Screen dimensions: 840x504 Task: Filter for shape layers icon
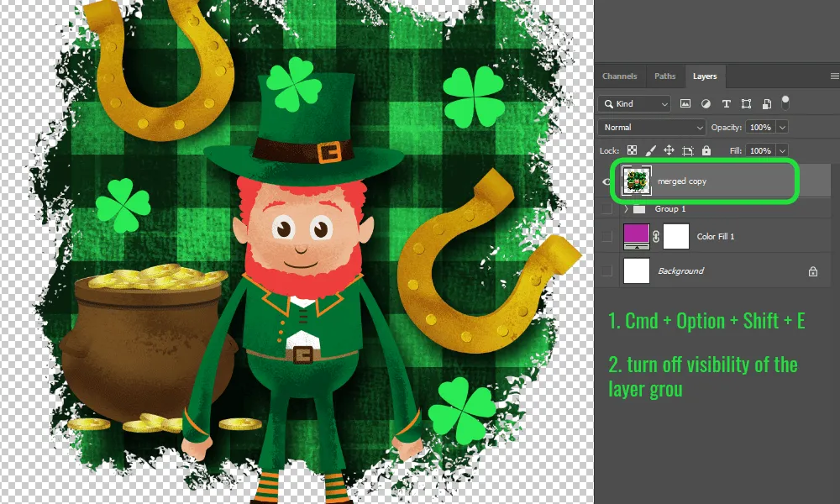tap(746, 104)
